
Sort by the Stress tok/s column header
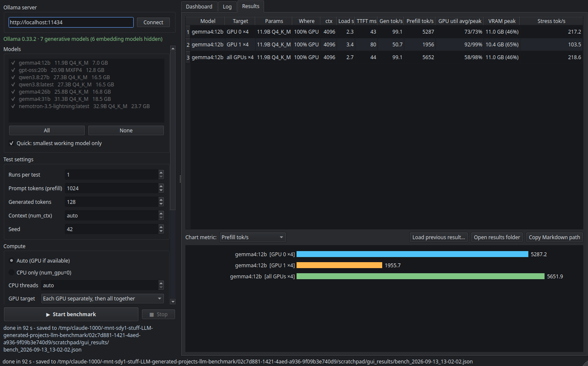[551, 21]
